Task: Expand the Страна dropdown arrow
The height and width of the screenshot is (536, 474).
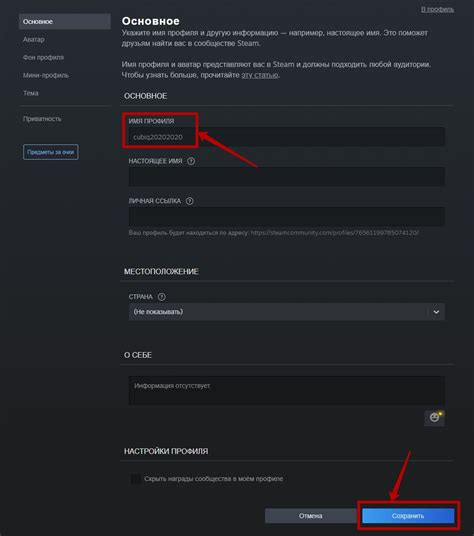Action: (436, 312)
